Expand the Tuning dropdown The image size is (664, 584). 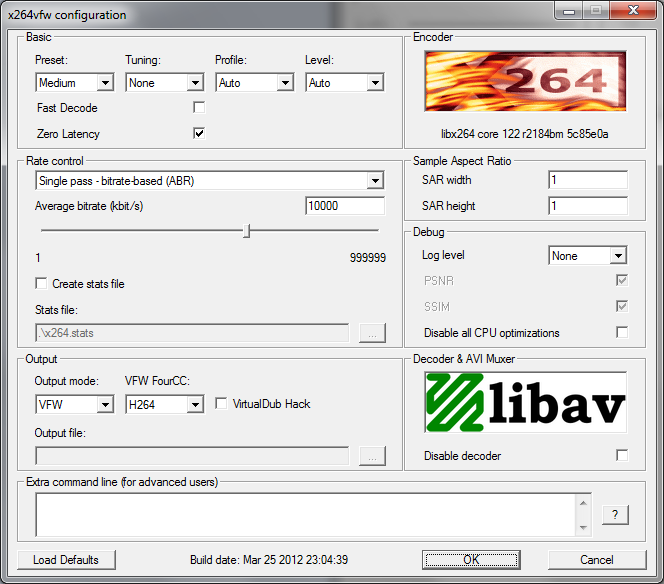(165, 83)
